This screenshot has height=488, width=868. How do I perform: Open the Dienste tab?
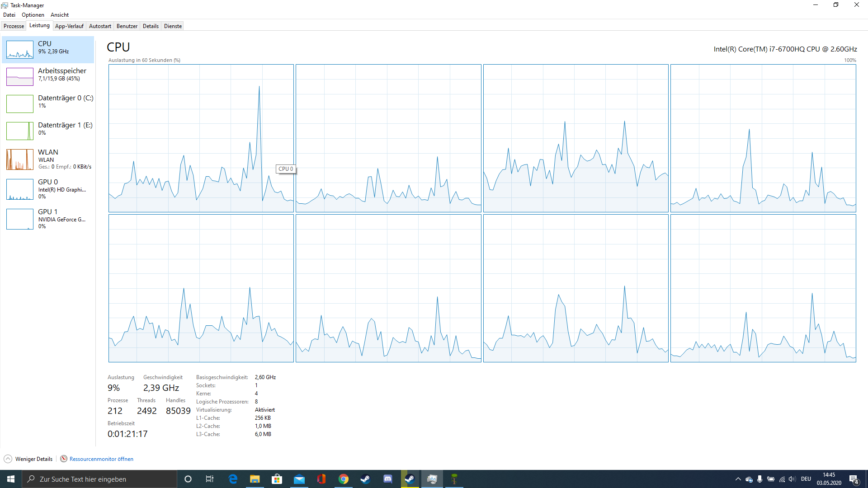tap(173, 26)
